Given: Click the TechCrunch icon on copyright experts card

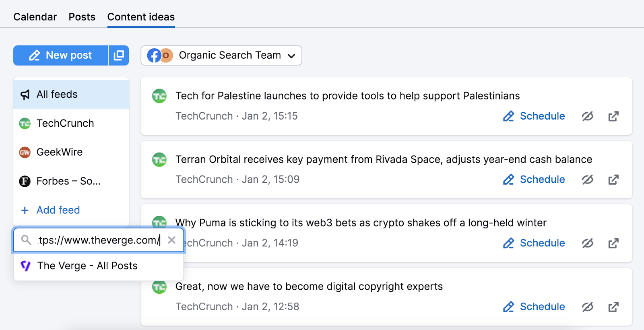Looking at the screenshot, I should (159, 287).
